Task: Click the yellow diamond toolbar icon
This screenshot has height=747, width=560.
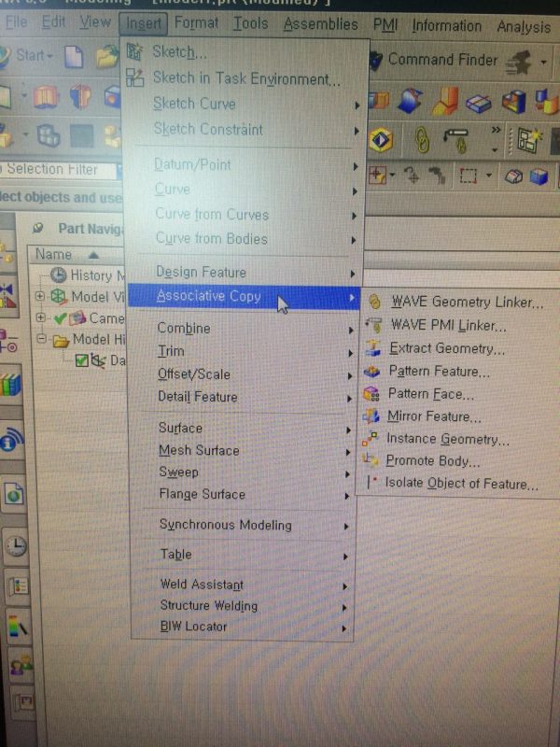Action: (x=380, y=140)
